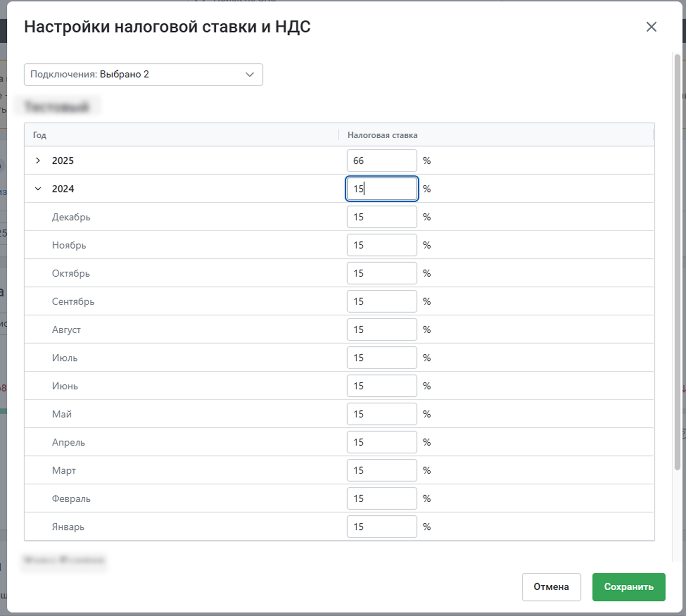Edit the Ноябрь tax rate input
Image resolution: width=686 pixels, height=616 pixels.
click(382, 245)
